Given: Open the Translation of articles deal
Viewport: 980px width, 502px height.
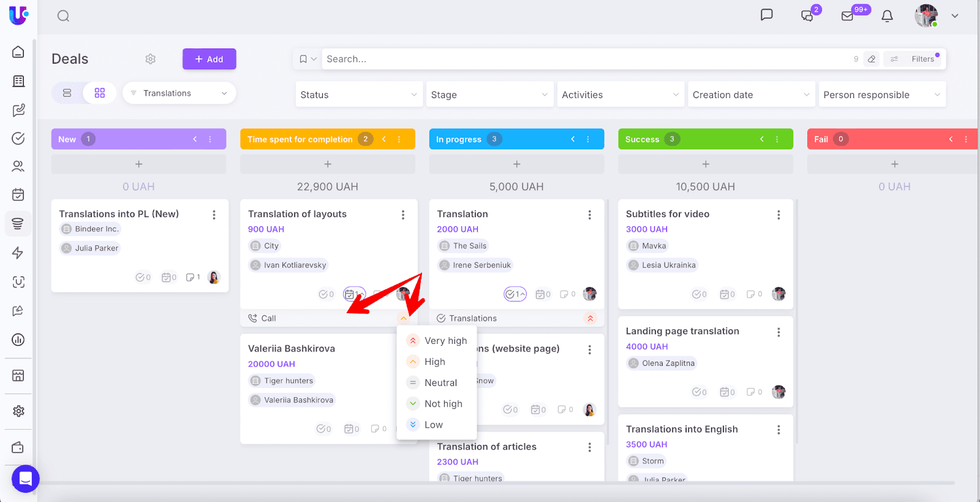Looking at the screenshot, I should coord(487,446).
